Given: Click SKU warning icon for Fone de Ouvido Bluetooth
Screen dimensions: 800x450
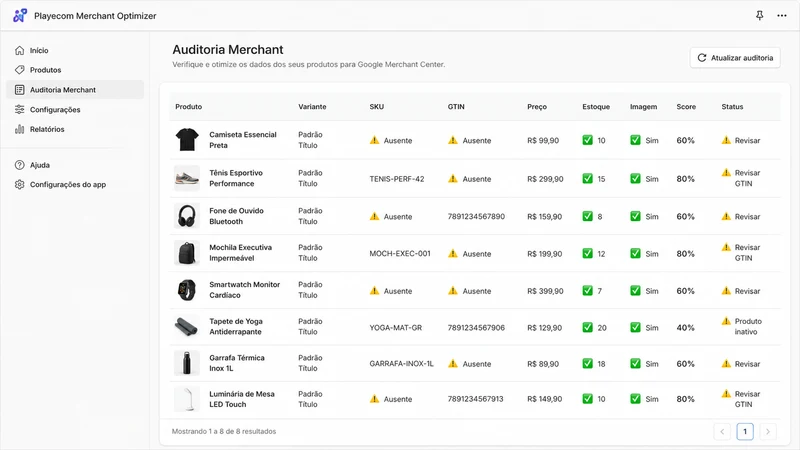Looking at the screenshot, I should 374,216.
